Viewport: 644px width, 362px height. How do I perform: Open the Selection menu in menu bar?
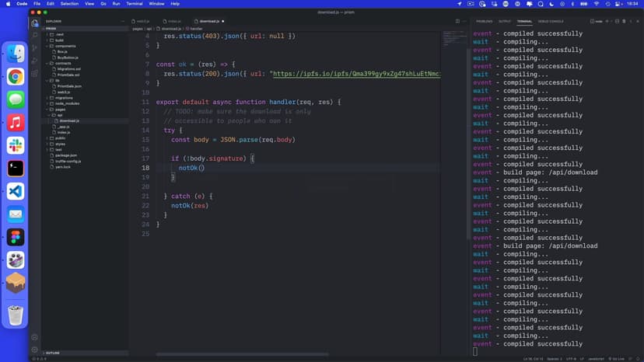tap(69, 4)
